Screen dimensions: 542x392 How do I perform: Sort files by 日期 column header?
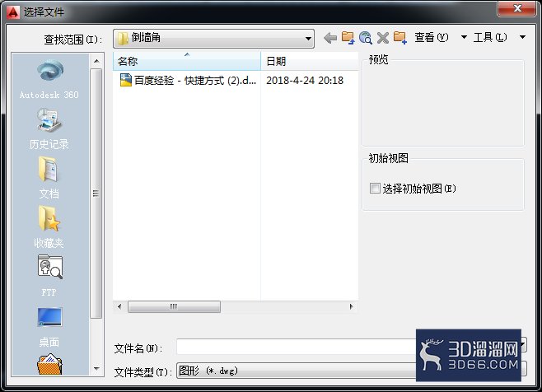click(310, 61)
